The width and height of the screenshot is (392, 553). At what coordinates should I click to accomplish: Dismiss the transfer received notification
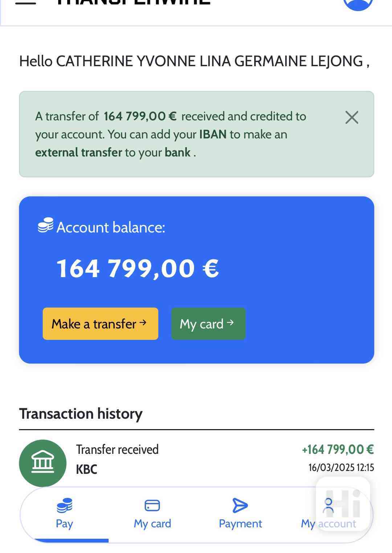(351, 118)
